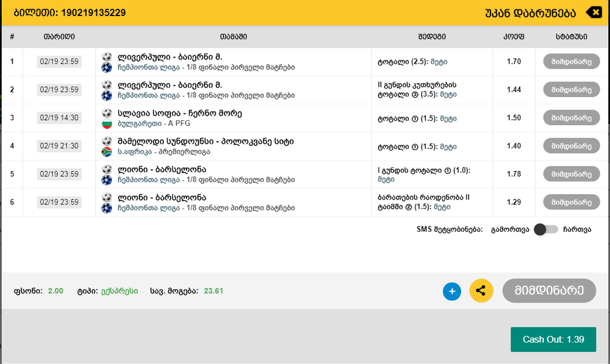
Task: Click ჩემპიონთა ლიგა link in row 2
Action: 148,95
